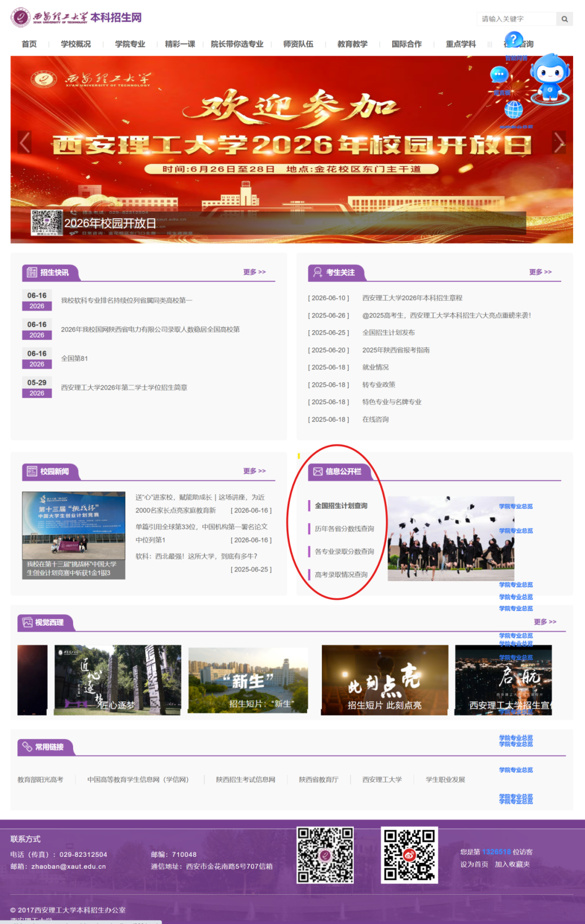585x924 pixels.
Task: Open 陕西招生考试信息网 link
Action: coord(245,780)
